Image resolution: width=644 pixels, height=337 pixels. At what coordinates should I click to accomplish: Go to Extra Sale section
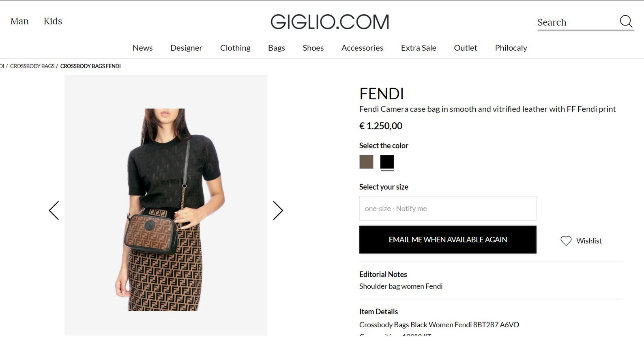(x=419, y=48)
